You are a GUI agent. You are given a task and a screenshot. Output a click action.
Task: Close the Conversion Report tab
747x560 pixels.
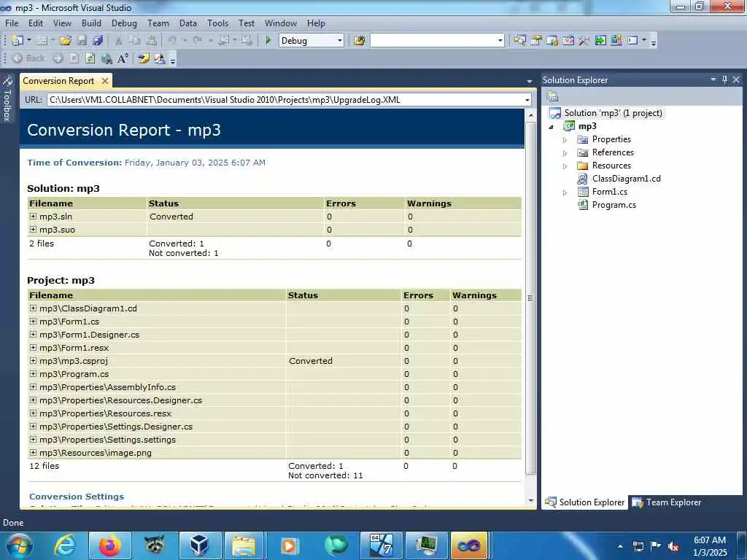(x=105, y=81)
